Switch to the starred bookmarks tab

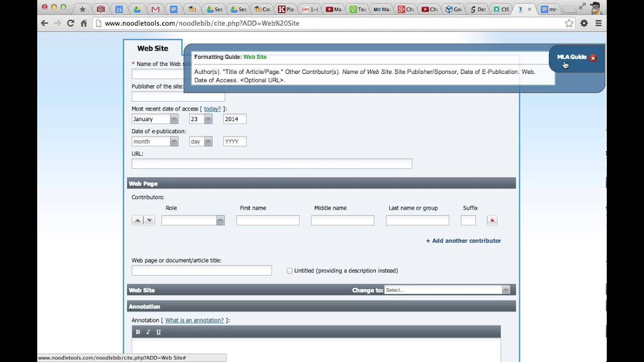click(83, 9)
